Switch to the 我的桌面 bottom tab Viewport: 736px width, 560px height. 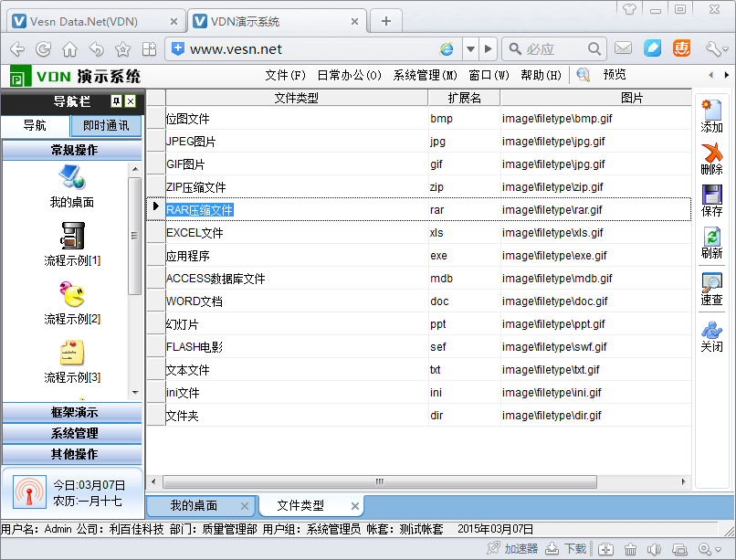click(x=194, y=505)
